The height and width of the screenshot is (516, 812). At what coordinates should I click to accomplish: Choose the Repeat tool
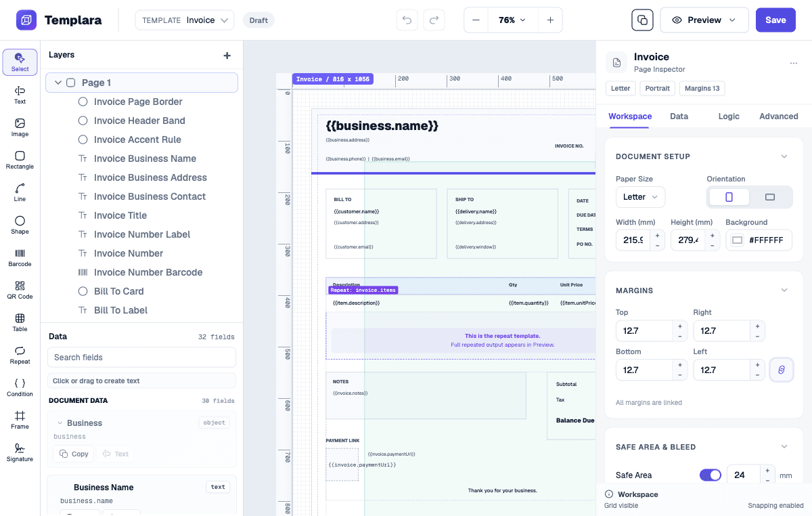(x=20, y=355)
